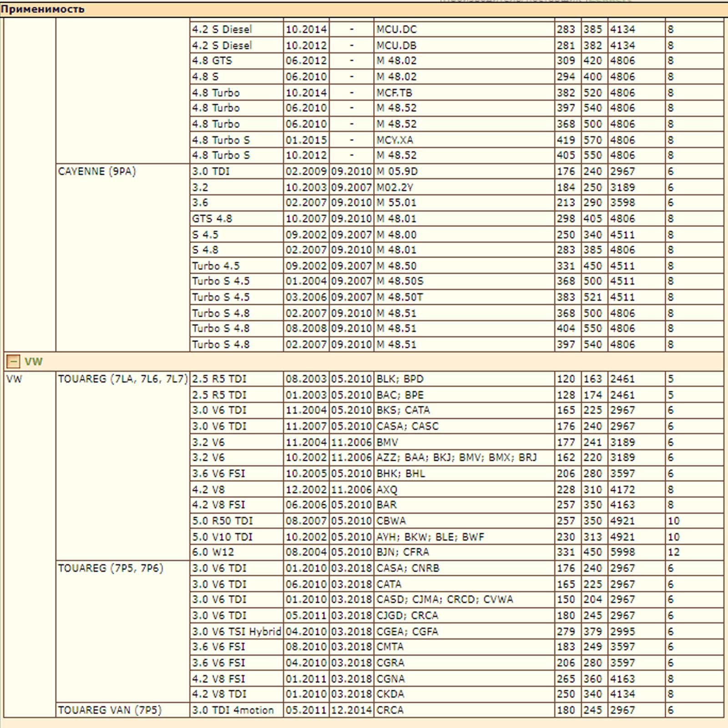This screenshot has width=728, height=728.
Task: Click the 3.0 TDI 4motion engine cell
Action: pyautogui.click(x=233, y=710)
